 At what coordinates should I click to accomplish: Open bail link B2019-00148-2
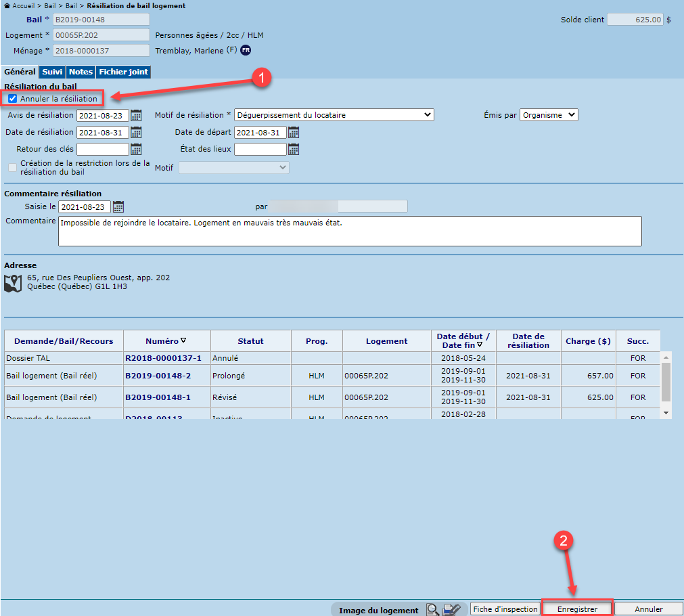pos(158,376)
